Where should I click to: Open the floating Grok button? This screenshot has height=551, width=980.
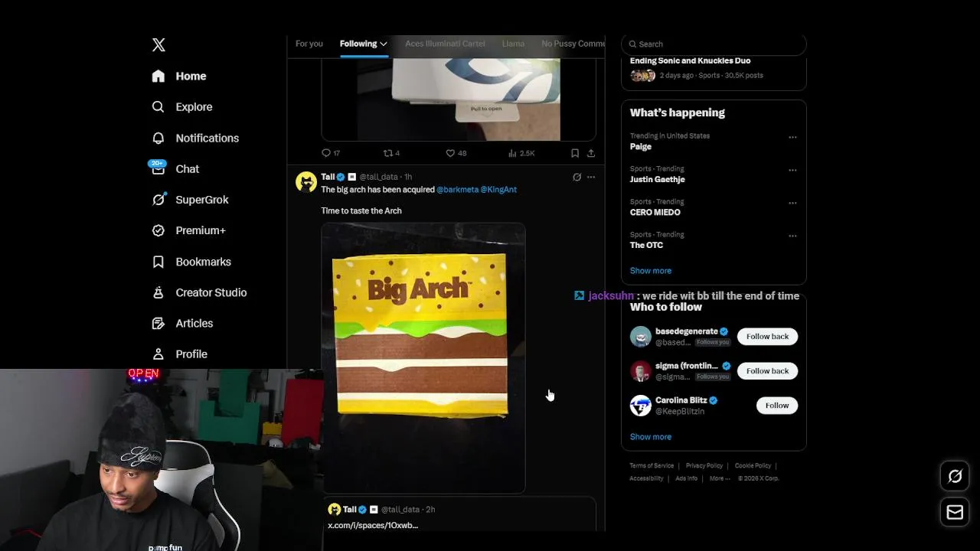click(955, 477)
